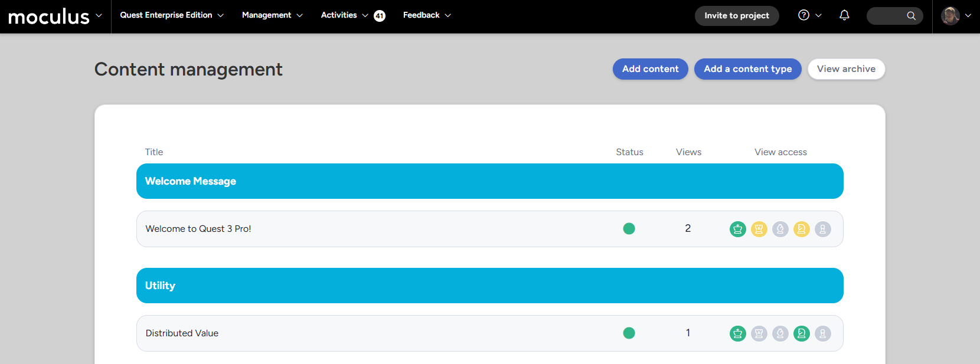Screen dimensions: 980x364
Task: Click the Add content button
Action: point(650,69)
